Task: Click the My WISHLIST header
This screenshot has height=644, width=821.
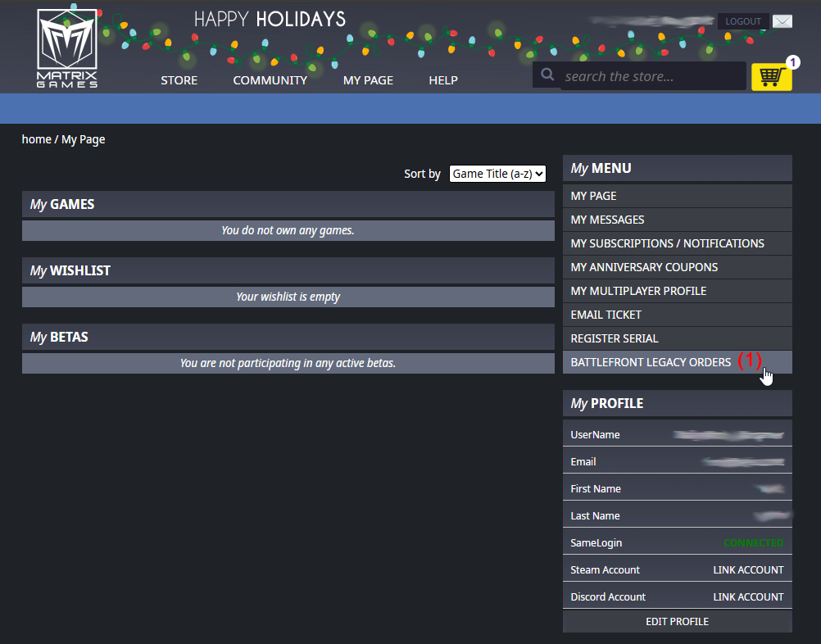Action: 288,270
